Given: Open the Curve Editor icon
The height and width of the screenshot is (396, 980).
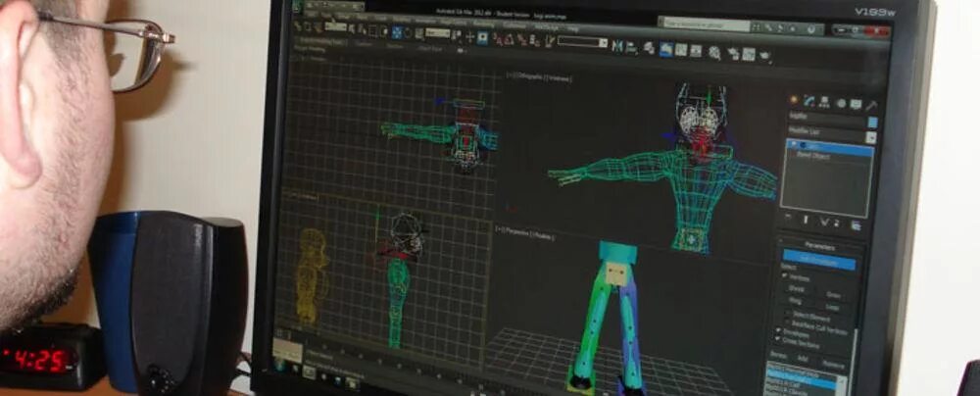Looking at the screenshot, I should 681,50.
